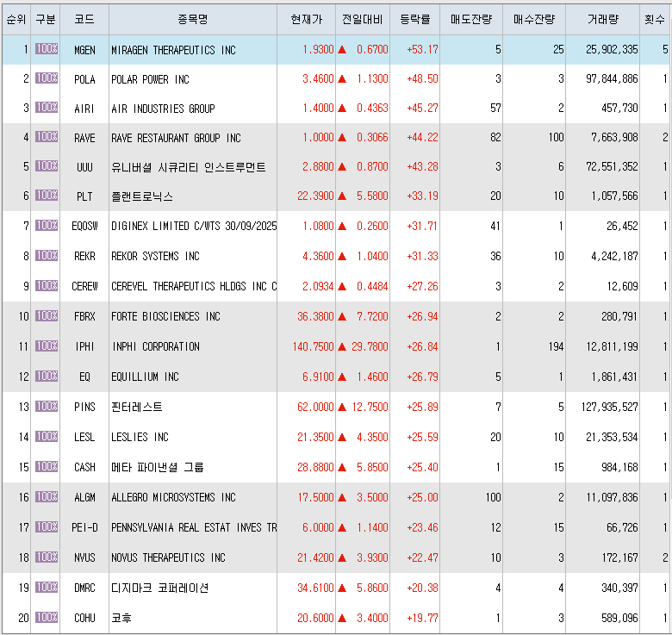The height and width of the screenshot is (635, 672).
Task: Click the up-arrow indicator in the MGEN row
Action: coord(342,50)
